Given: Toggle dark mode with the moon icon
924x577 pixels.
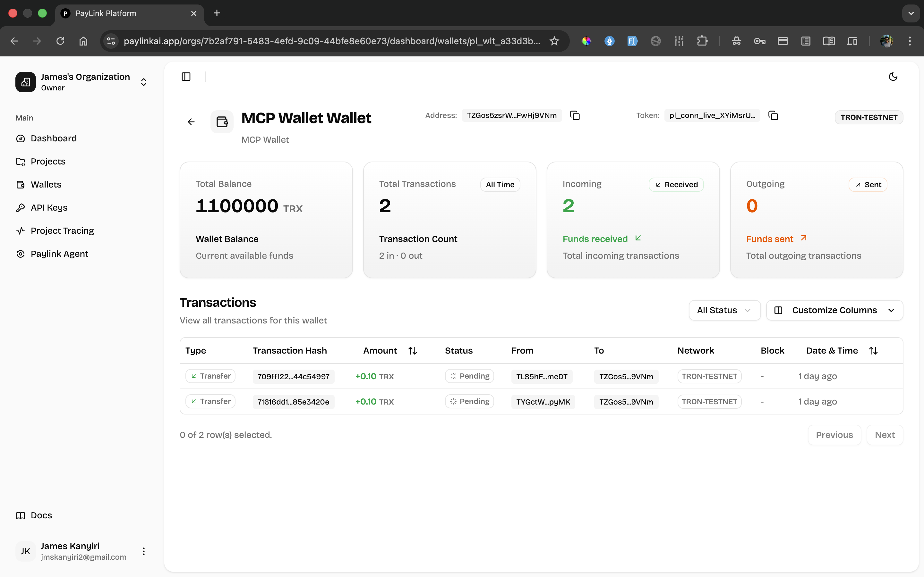Looking at the screenshot, I should click(893, 76).
